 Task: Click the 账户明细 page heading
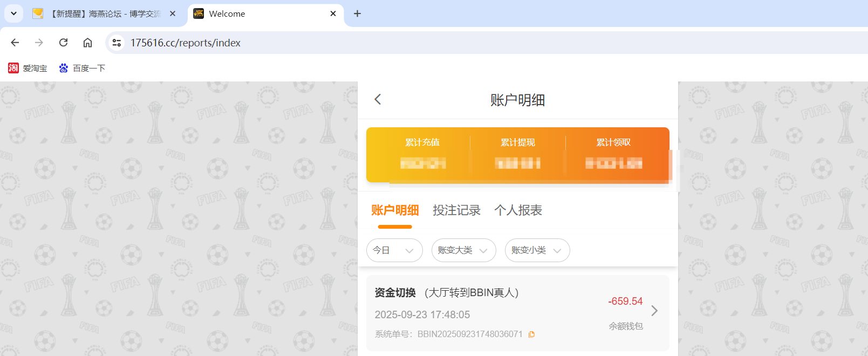tap(517, 100)
